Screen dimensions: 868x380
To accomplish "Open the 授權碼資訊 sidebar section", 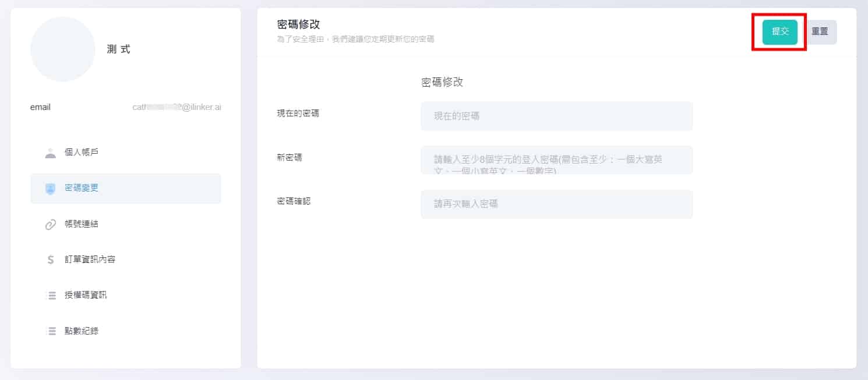I will pyautogui.click(x=84, y=295).
